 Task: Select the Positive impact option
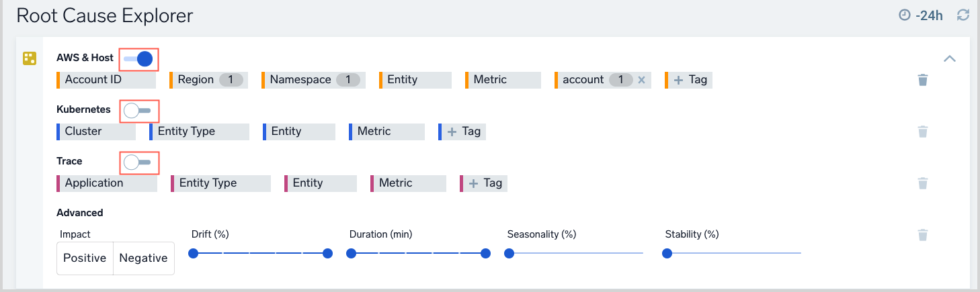(x=85, y=258)
